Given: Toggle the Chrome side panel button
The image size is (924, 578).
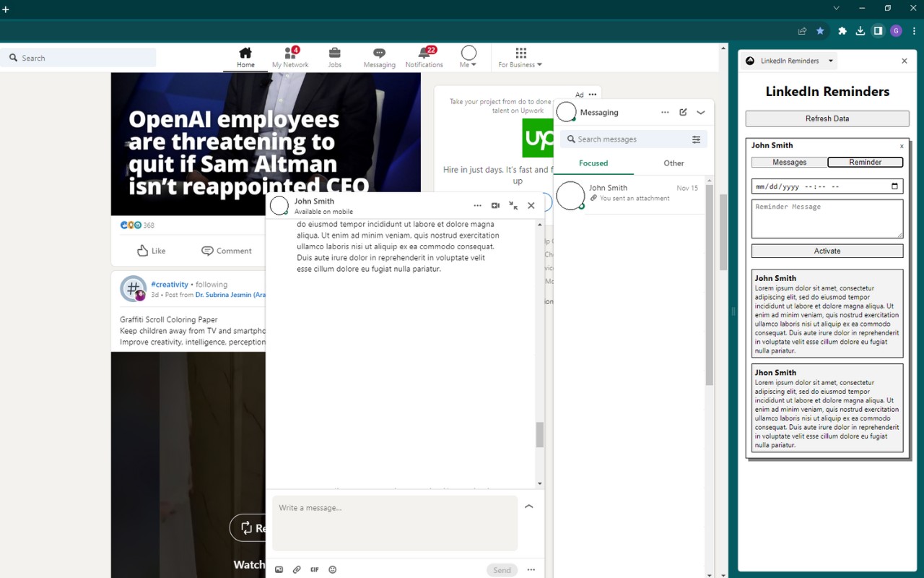Looking at the screenshot, I should (x=878, y=31).
